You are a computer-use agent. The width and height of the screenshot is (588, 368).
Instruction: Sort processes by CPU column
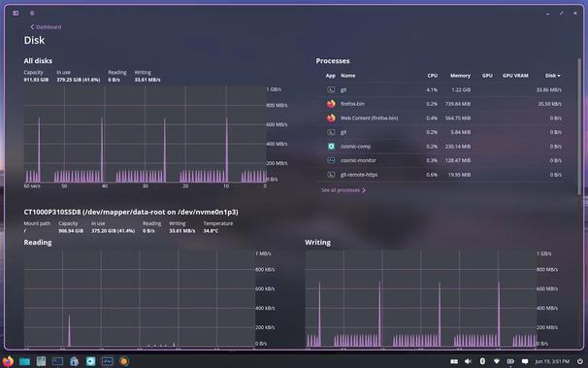pos(433,76)
